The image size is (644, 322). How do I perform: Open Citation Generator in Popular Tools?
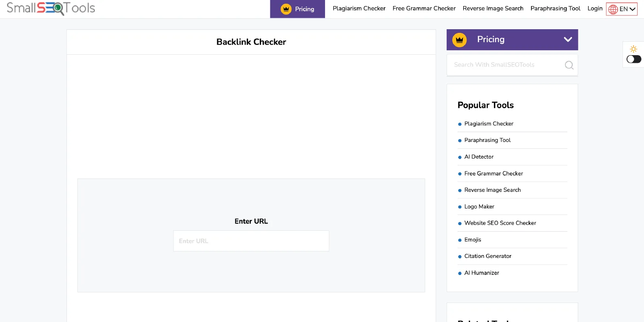488,256
